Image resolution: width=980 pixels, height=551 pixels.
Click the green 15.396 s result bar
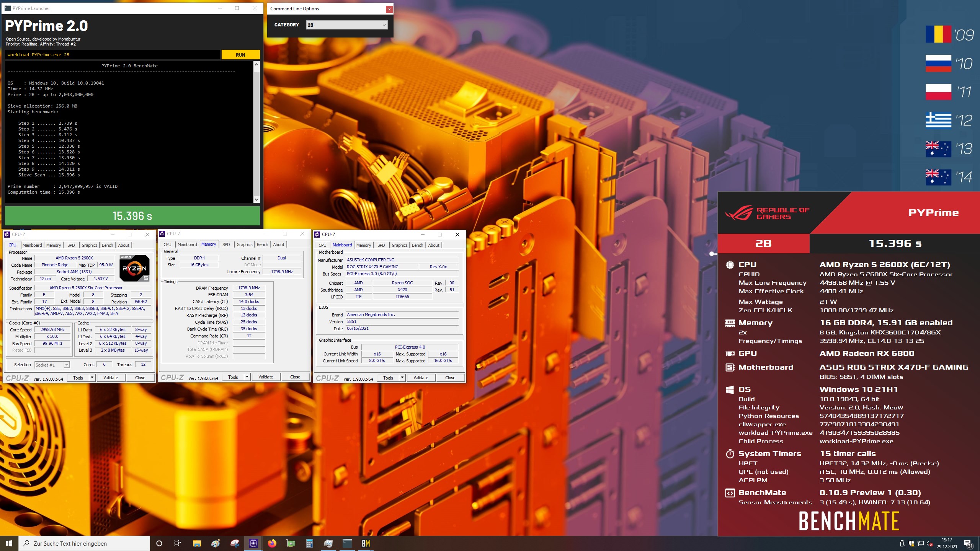coord(132,216)
